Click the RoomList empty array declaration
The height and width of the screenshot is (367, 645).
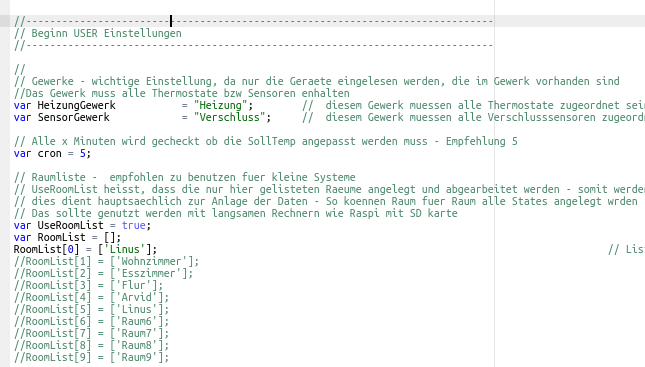[67, 237]
